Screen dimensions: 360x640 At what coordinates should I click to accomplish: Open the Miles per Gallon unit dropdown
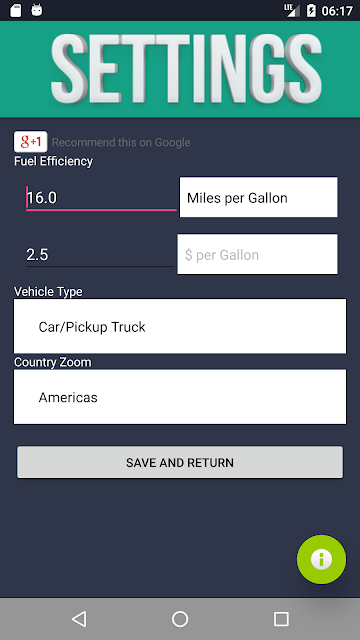259,197
